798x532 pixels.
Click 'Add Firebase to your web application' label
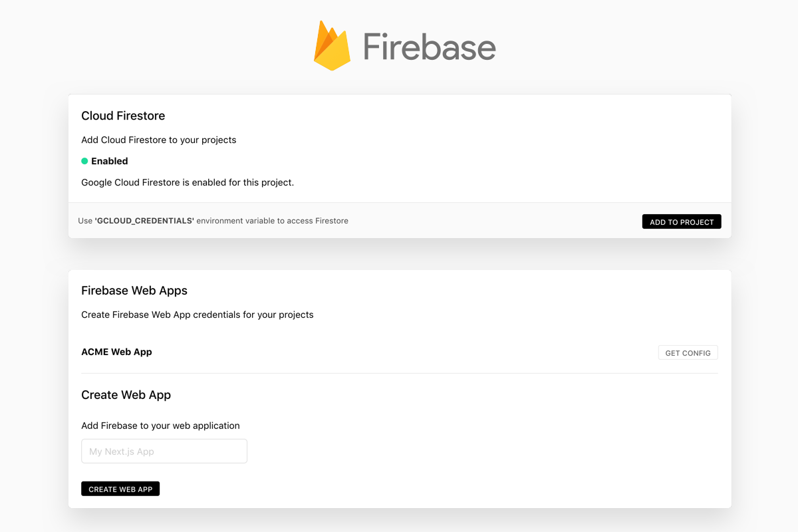[160, 426]
